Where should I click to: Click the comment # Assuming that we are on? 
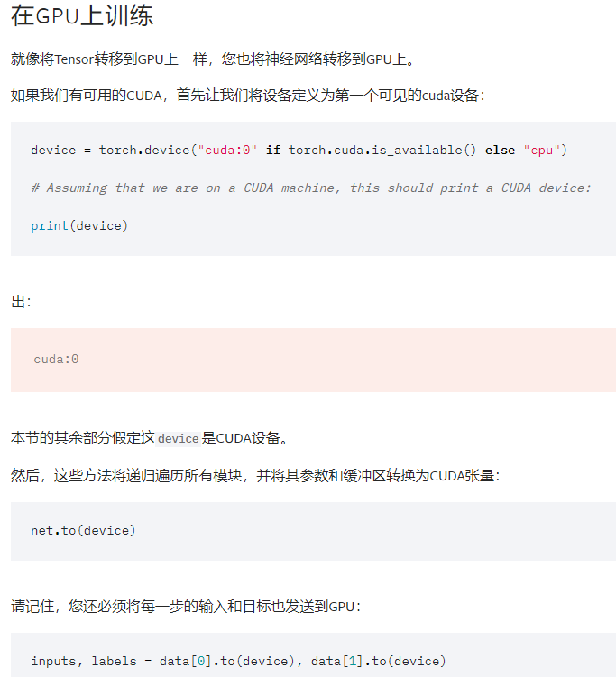[x=310, y=188]
